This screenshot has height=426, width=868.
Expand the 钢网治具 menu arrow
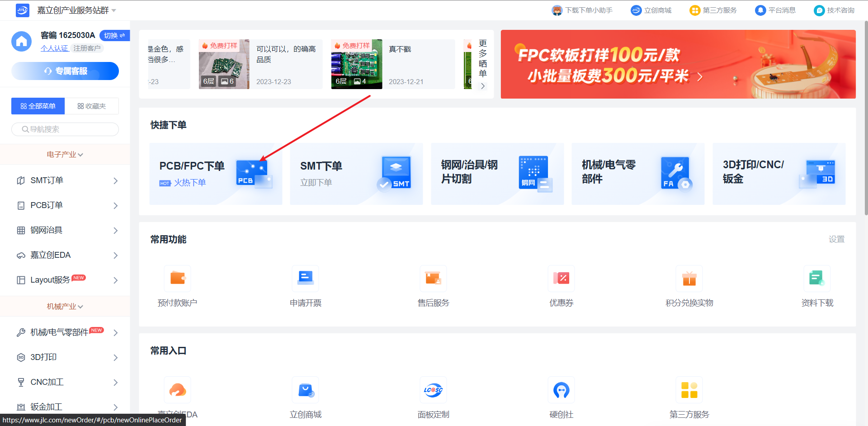coord(116,231)
